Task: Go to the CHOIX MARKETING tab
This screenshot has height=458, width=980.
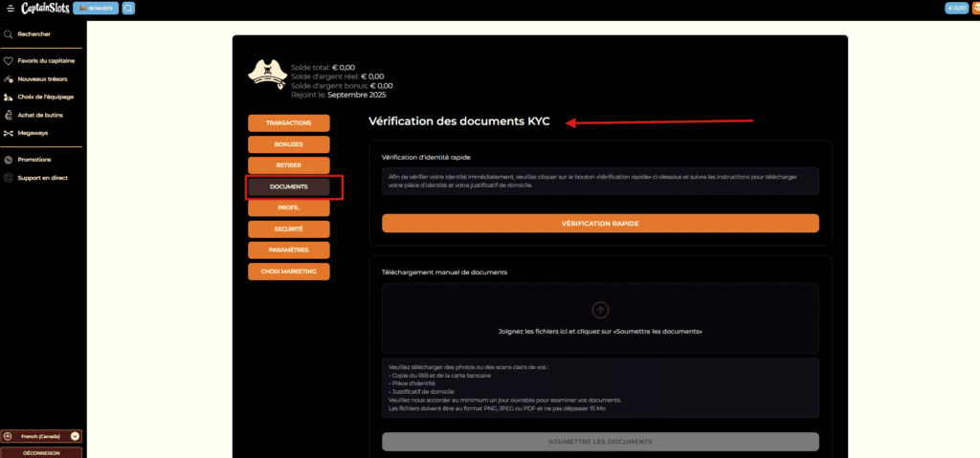Action: [x=289, y=272]
